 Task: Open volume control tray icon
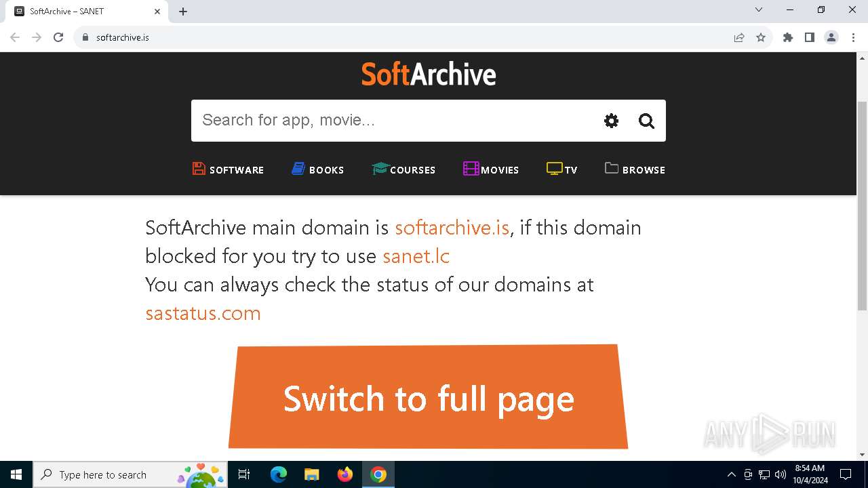coord(781,474)
